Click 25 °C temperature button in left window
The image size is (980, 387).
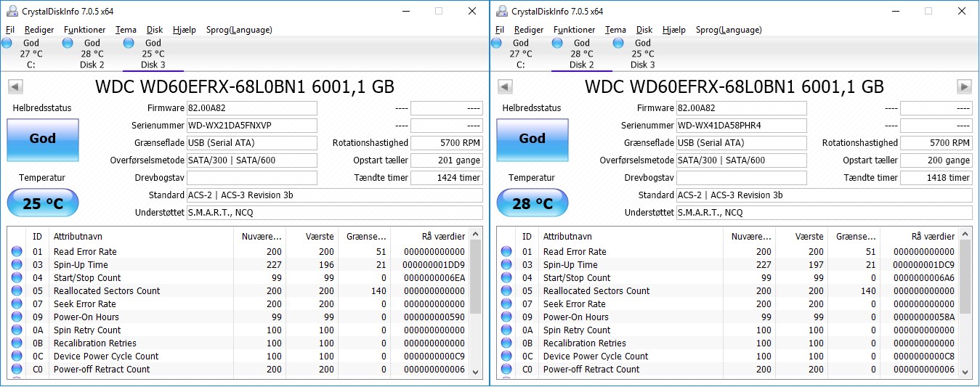43,203
